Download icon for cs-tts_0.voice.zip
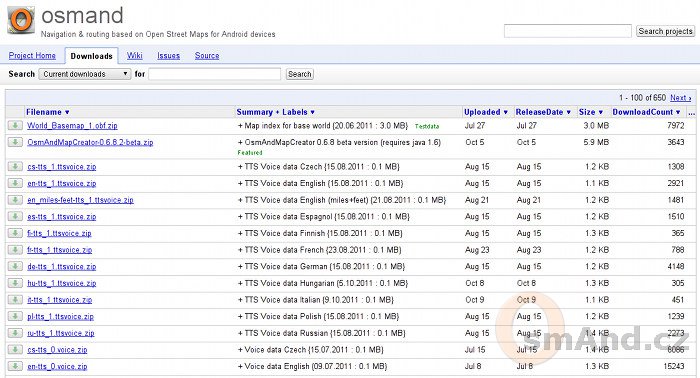Screen dimensions: 700x378 click(x=15, y=350)
